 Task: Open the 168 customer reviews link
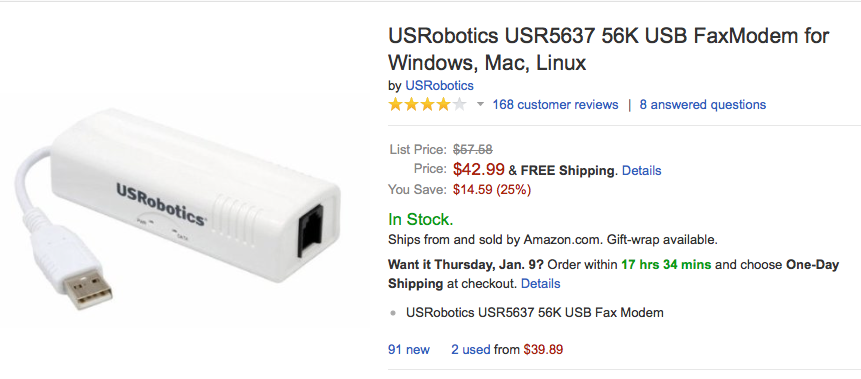[555, 104]
